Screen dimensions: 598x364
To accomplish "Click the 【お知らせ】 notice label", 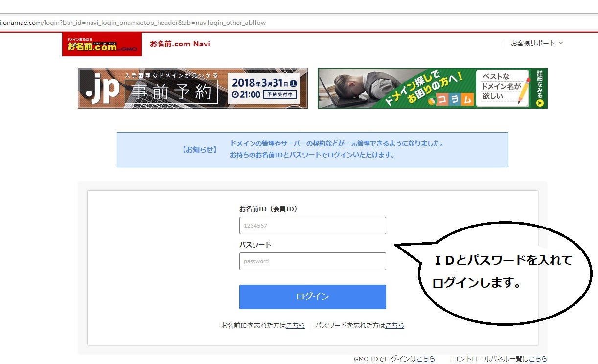I will [x=200, y=150].
